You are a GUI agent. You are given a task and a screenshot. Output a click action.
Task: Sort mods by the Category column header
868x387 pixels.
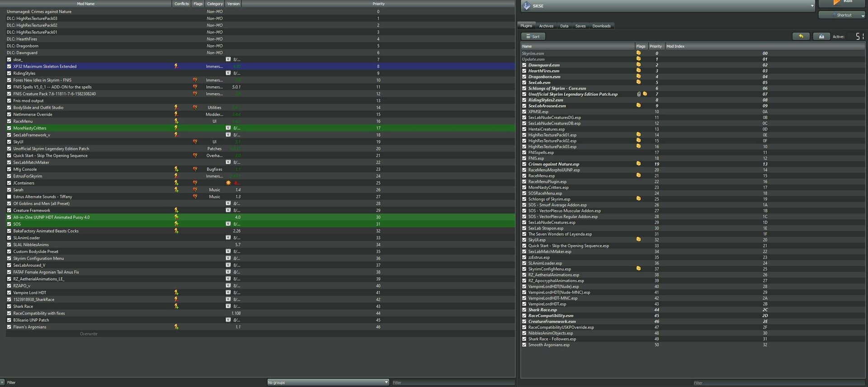[x=215, y=4]
